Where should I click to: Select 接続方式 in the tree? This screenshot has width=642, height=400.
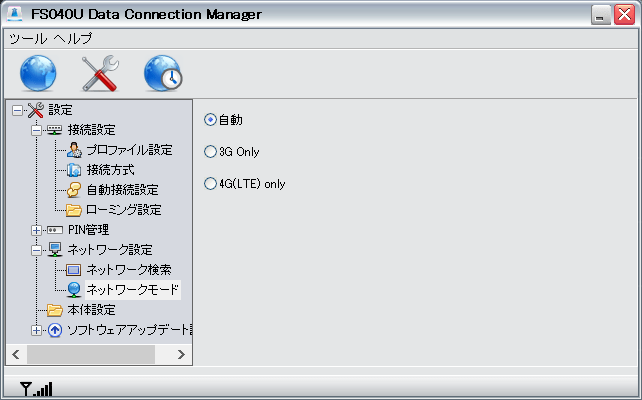111,170
